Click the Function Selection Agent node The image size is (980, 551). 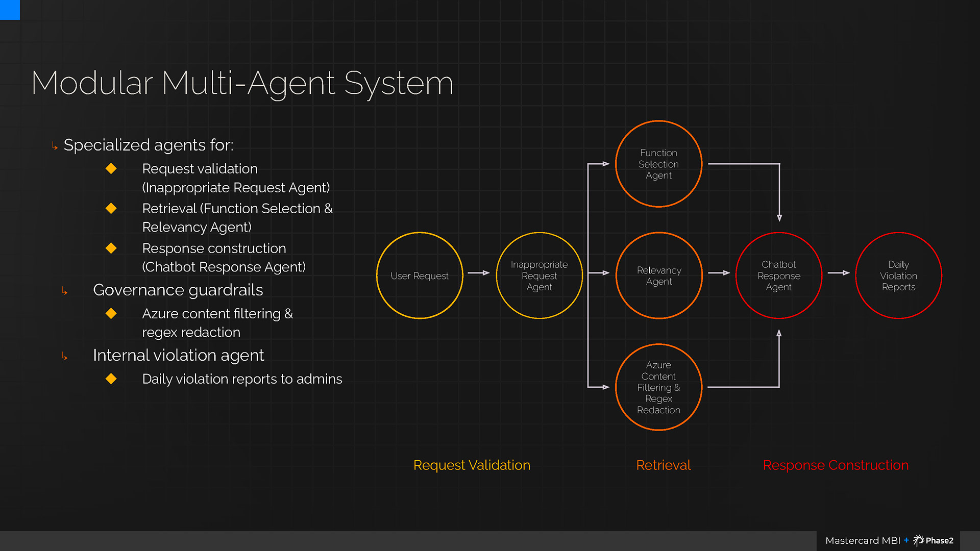[659, 164]
